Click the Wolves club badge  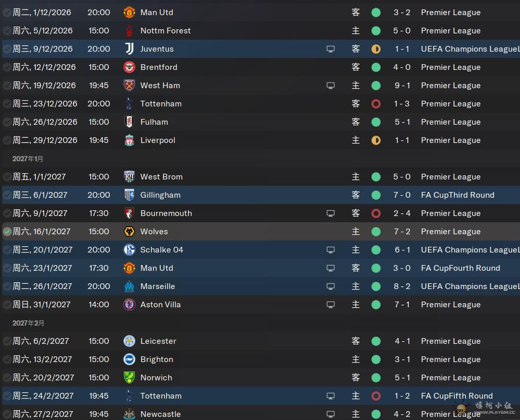[129, 232]
